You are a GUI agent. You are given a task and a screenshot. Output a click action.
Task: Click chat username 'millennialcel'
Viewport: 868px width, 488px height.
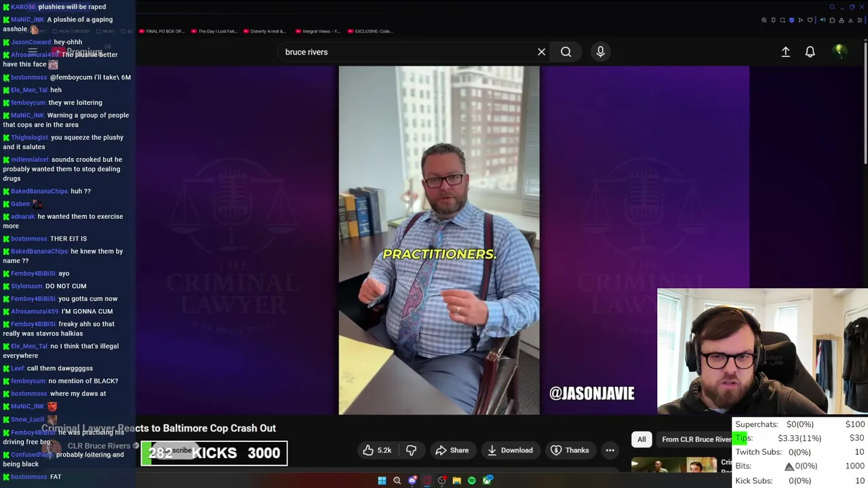[x=30, y=160]
